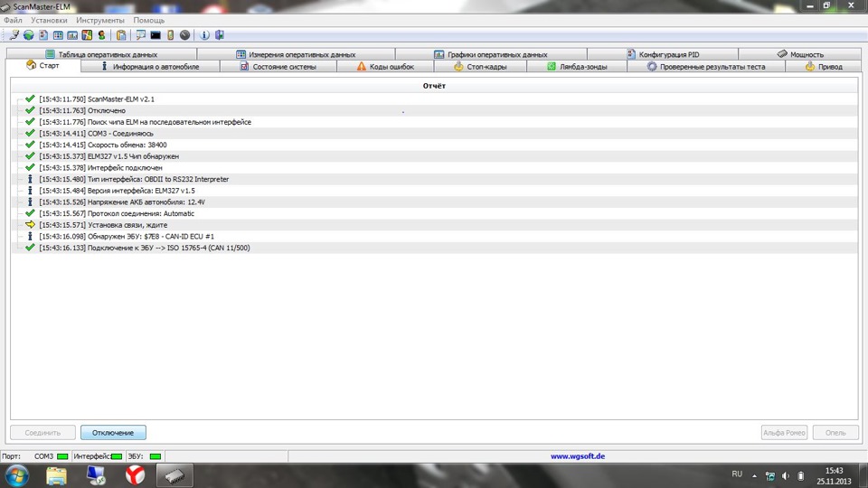Select log row 'Интерфейс подключен'
868x488 pixels.
click(434, 168)
